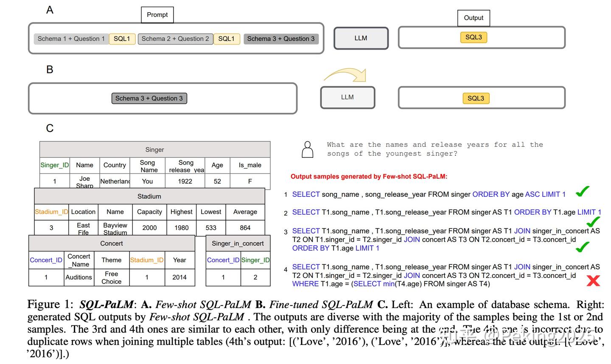Select the LLM box in section A
Viewport: 611px width, 364px height.
point(361,38)
